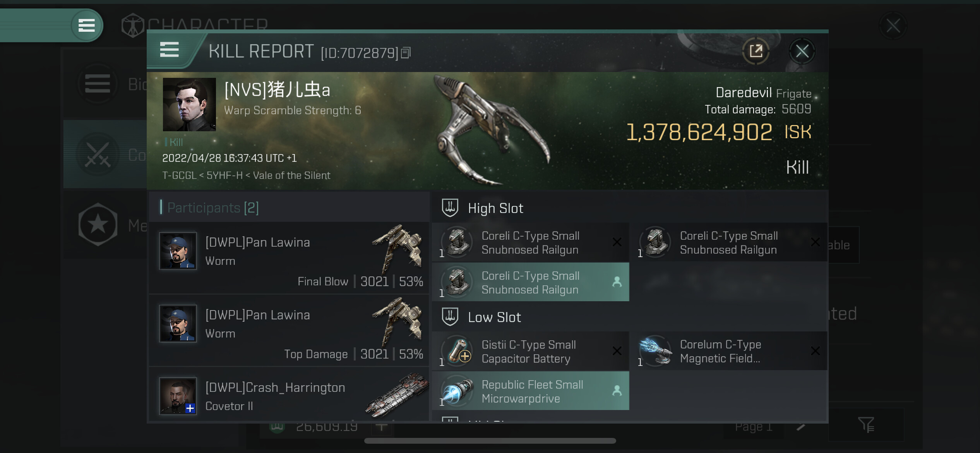
Task: Select the Republic Fleet Small Microwarpdrive icon
Action: pyautogui.click(x=458, y=391)
